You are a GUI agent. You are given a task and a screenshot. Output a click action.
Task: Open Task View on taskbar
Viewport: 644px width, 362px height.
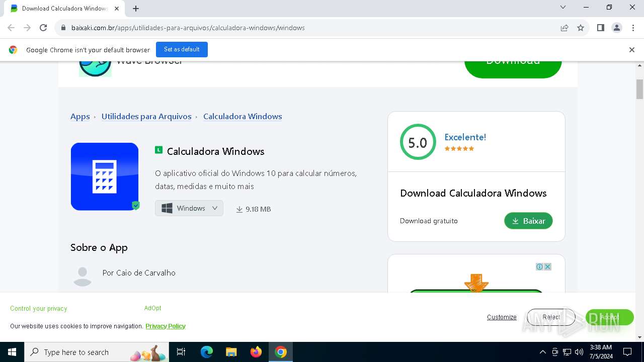181,352
